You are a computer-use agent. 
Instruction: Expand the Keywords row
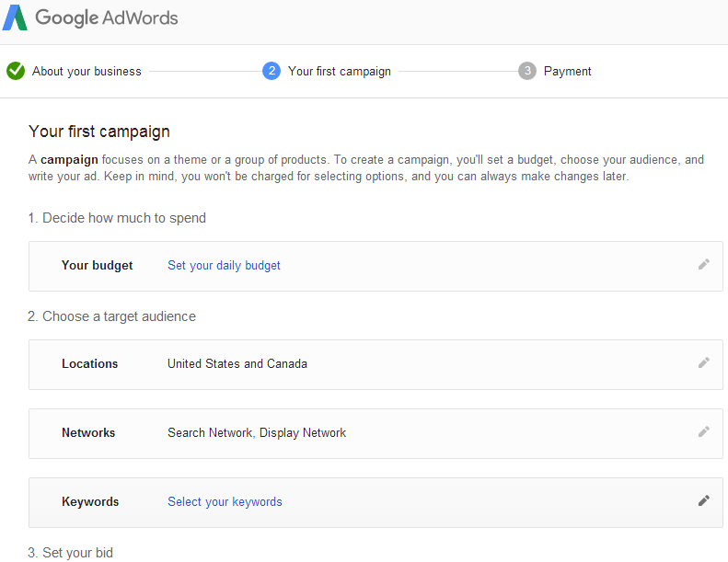376,502
